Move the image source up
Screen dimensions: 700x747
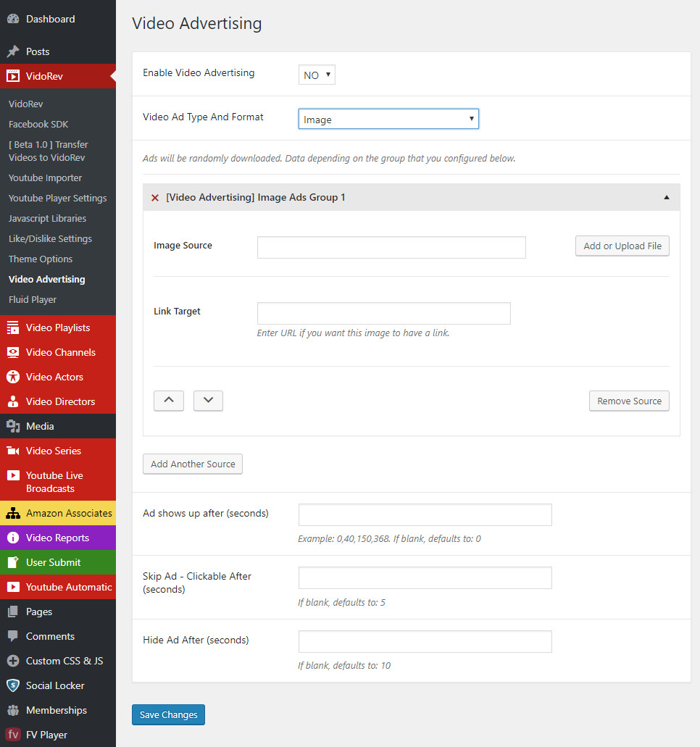169,401
